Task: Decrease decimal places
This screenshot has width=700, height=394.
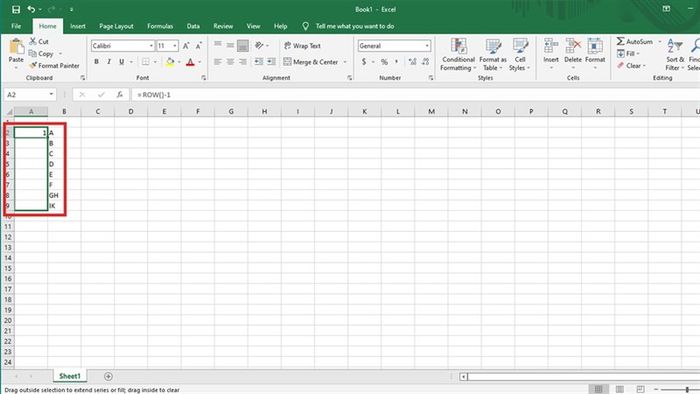Action: click(x=425, y=62)
